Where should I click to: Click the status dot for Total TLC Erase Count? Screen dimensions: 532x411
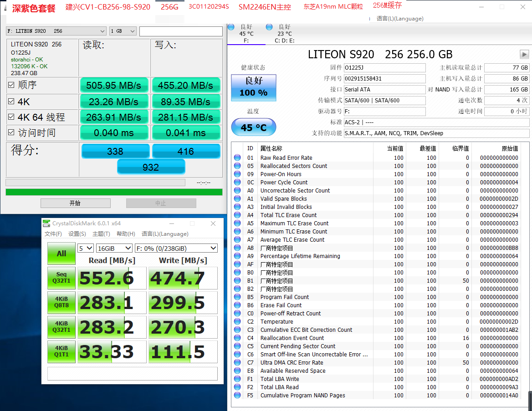tap(237, 215)
